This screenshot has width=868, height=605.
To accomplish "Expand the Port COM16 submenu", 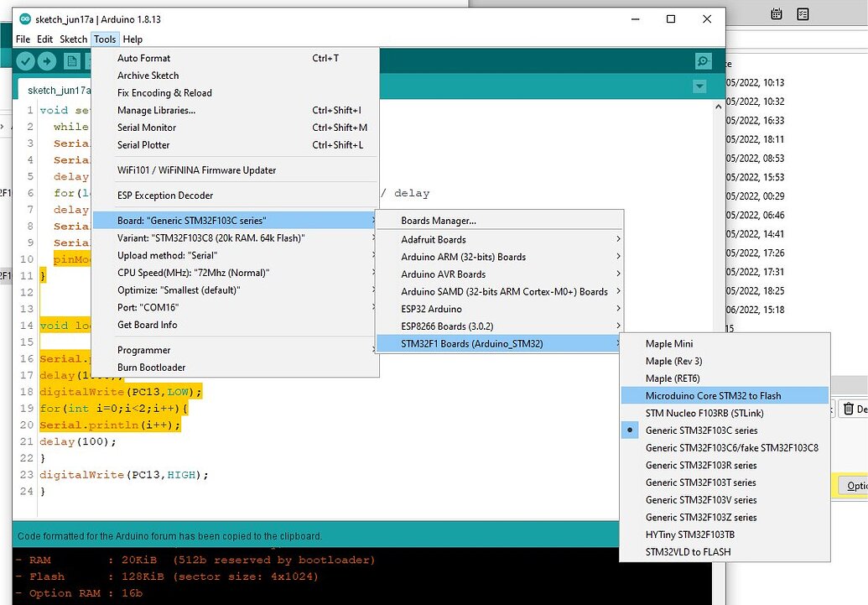I will coord(210,308).
